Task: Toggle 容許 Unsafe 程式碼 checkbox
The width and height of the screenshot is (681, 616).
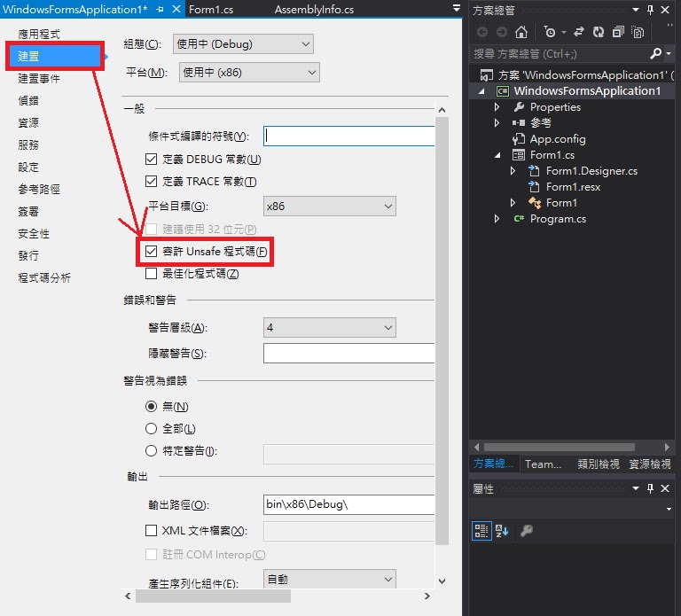Action: 151,252
